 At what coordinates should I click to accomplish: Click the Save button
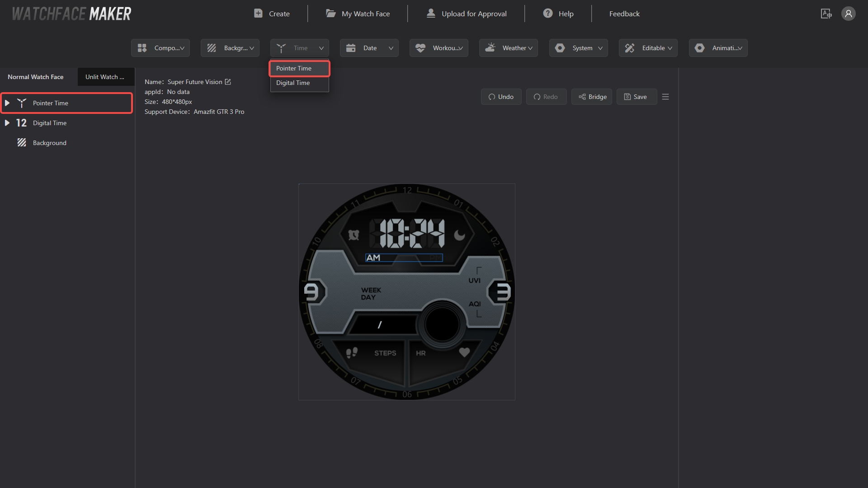click(636, 96)
